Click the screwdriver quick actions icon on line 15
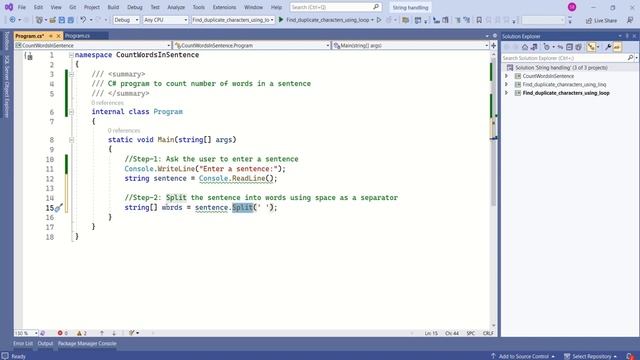640x360 pixels. coord(58,208)
